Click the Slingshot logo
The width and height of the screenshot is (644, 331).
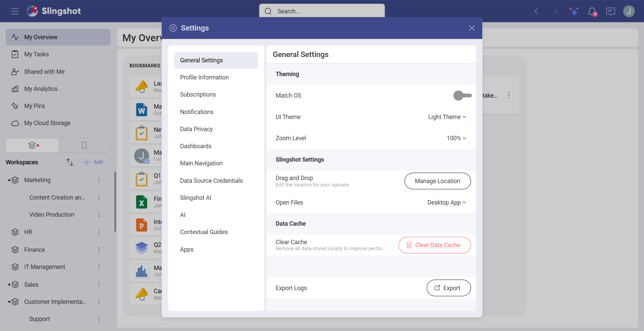coord(54,11)
